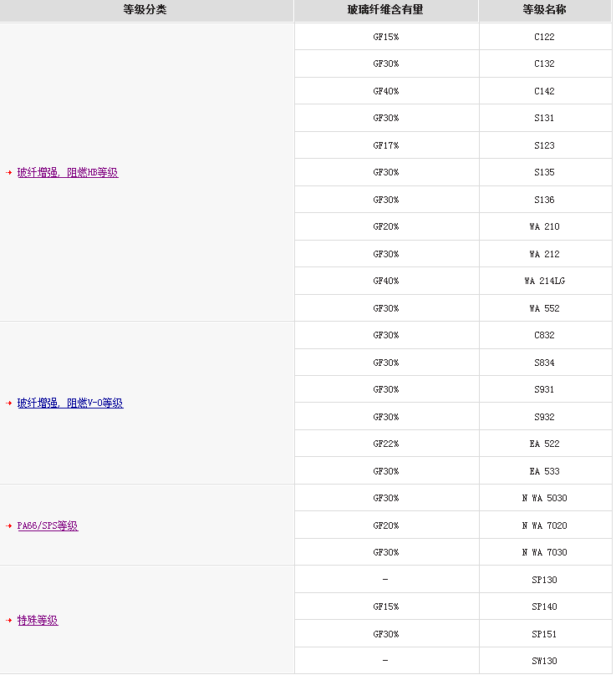Select the N WA 5030 cell
The image size is (616, 680).
tap(544, 499)
